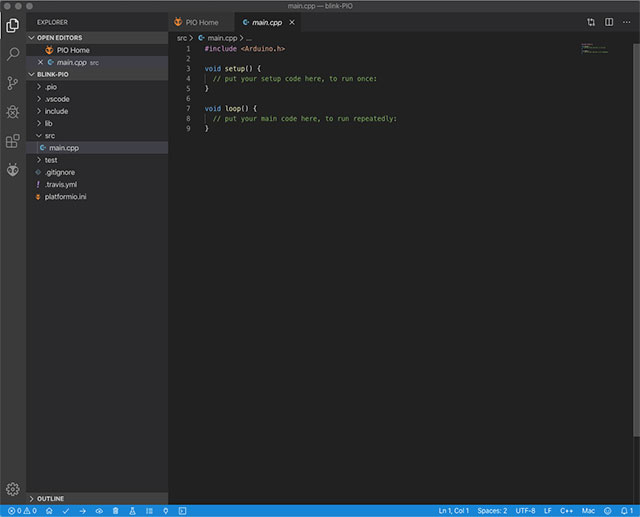
Task: Expand the include folder
Action: point(56,111)
